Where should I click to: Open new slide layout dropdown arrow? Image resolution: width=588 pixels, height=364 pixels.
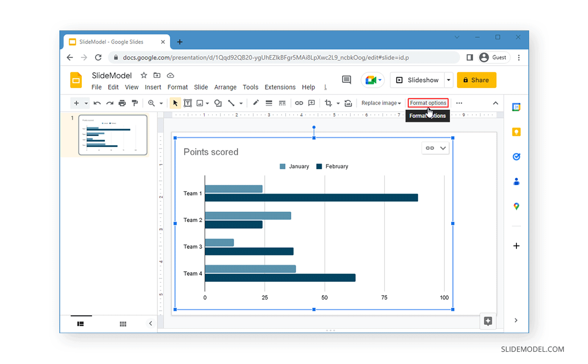[x=86, y=103]
